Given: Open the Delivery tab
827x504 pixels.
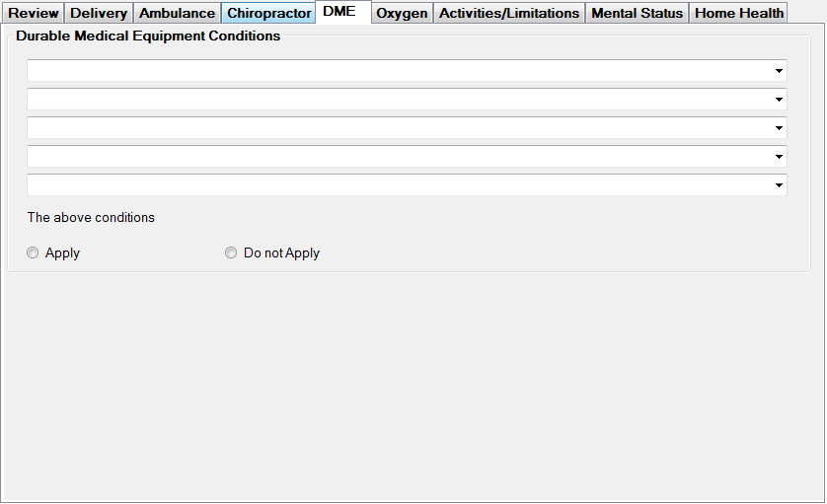Looking at the screenshot, I should click(99, 13).
